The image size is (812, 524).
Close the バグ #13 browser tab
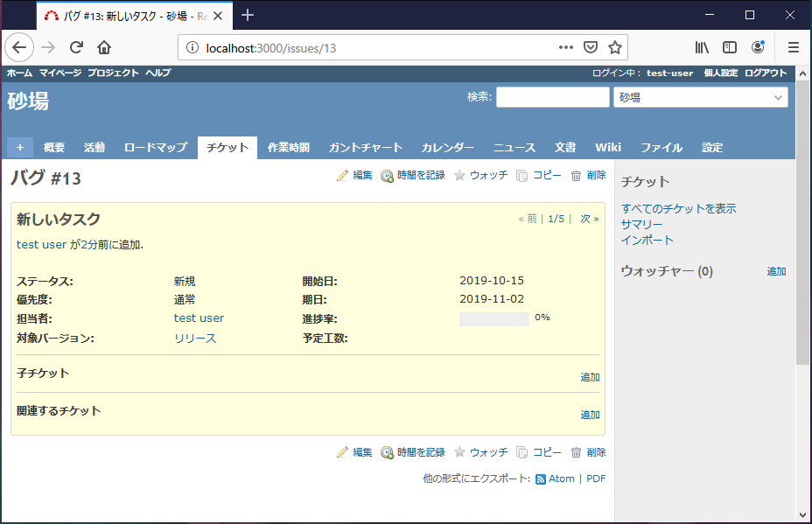(218, 16)
